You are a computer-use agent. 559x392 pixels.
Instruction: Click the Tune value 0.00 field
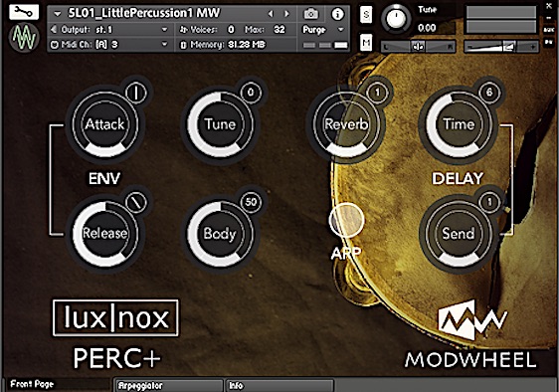[427, 28]
